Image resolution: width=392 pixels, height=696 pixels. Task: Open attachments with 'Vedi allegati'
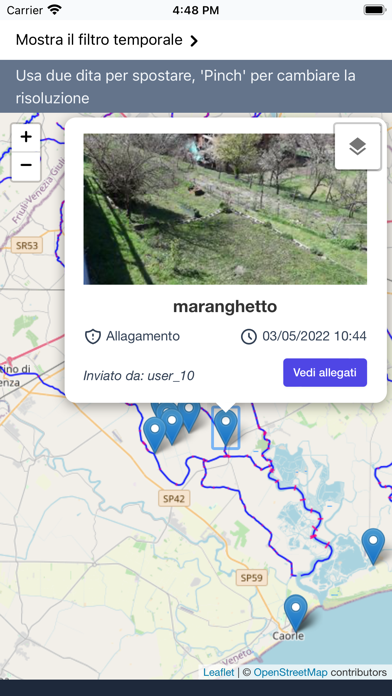325,372
